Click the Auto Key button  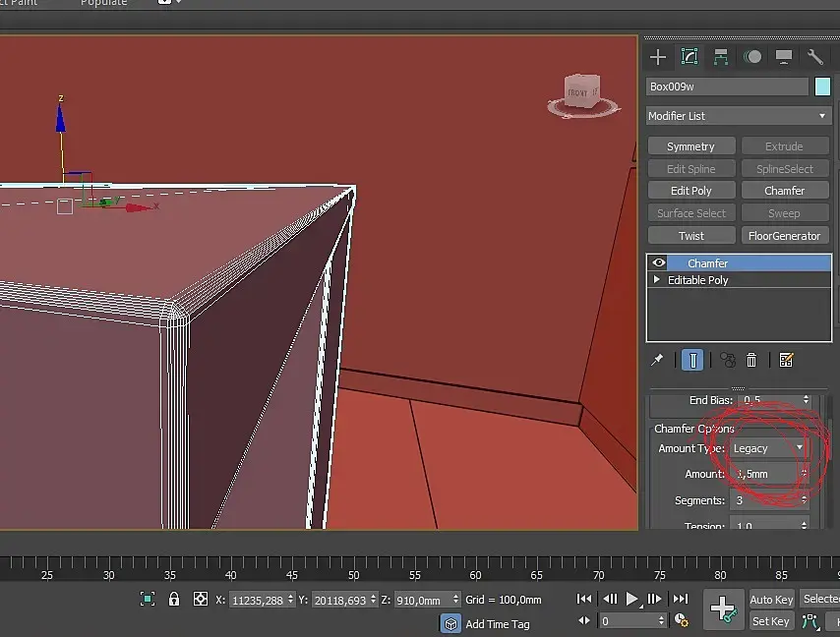pos(771,600)
